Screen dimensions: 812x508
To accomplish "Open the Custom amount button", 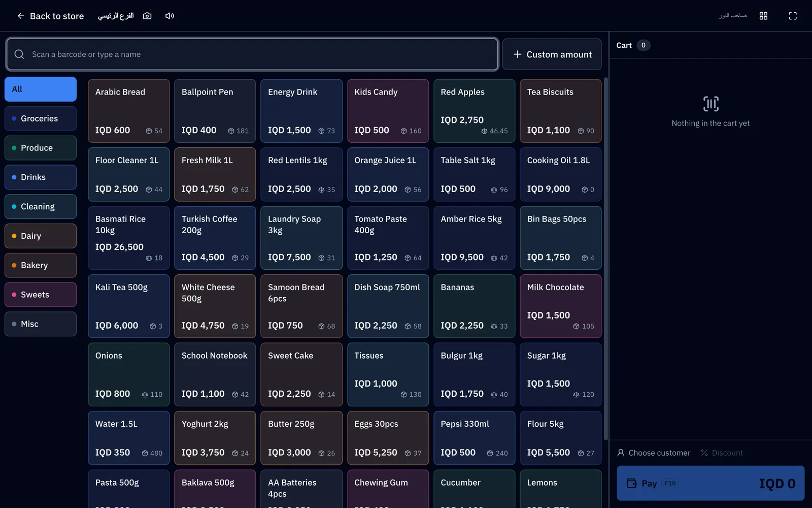I will (x=552, y=54).
